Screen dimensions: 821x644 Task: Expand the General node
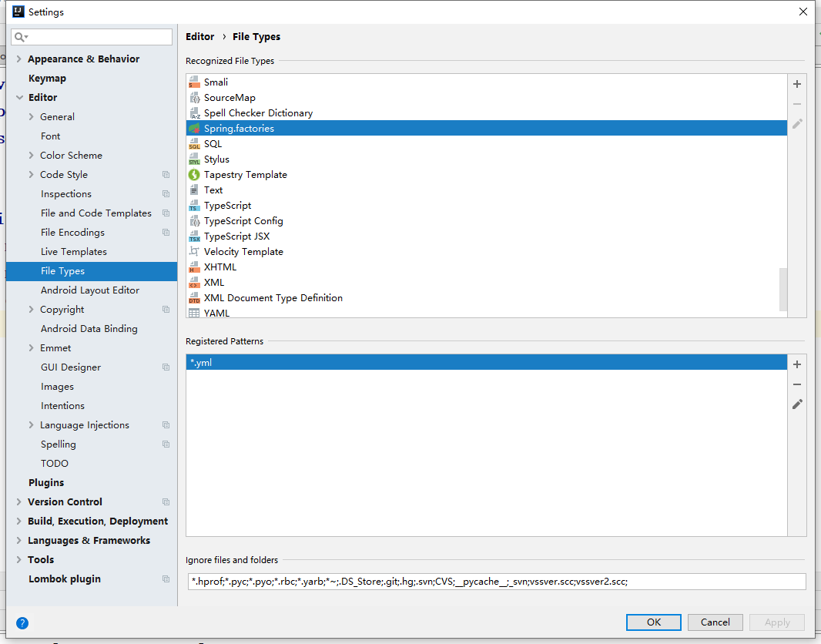click(31, 117)
